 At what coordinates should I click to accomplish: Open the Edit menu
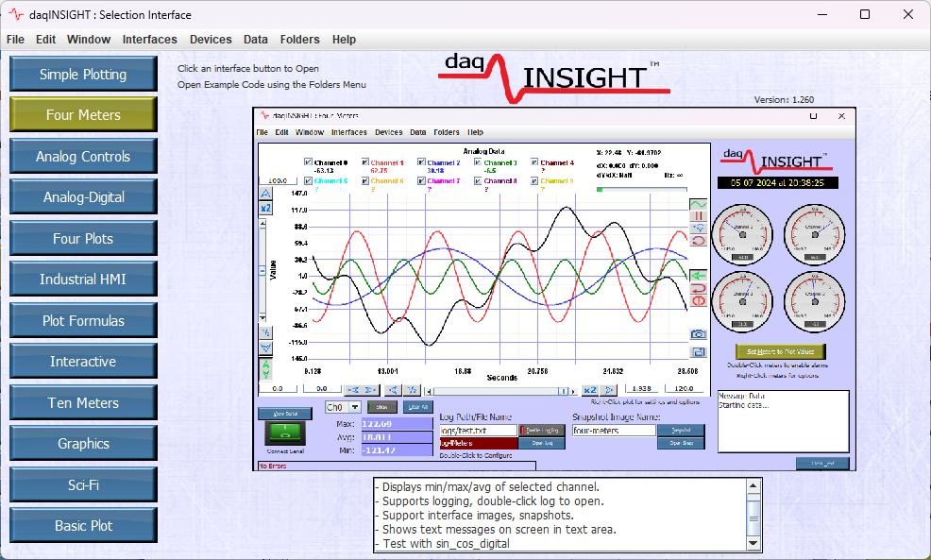pyautogui.click(x=45, y=40)
